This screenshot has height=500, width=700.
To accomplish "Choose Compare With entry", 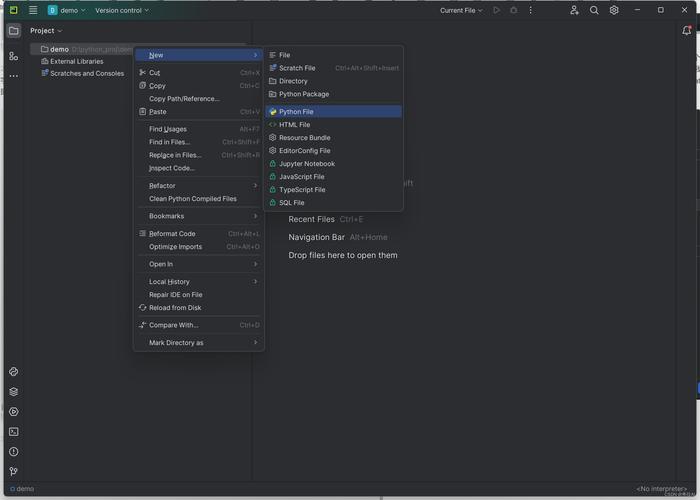I will [x=199, y=325].
